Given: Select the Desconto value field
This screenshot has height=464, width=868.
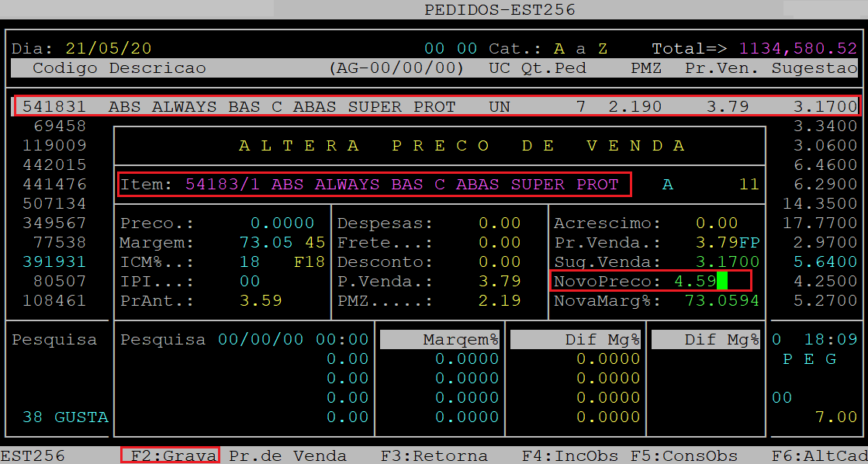Looking at the screenshot, I should click(499, 262).
